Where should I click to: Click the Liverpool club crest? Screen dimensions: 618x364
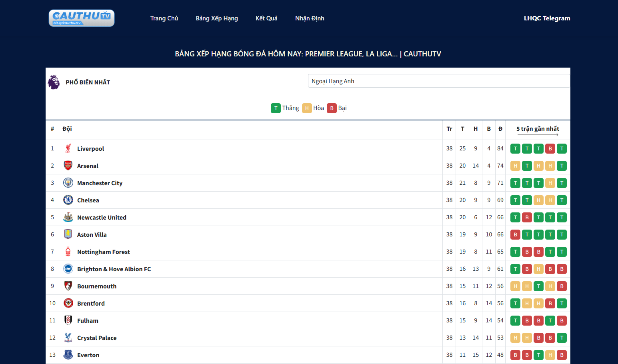point(68,148)
